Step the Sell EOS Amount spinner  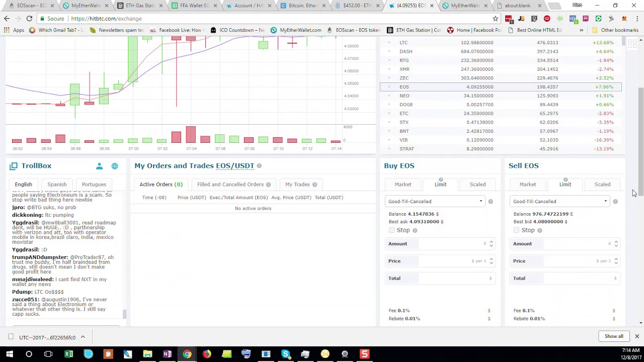[x=616, y=244]
